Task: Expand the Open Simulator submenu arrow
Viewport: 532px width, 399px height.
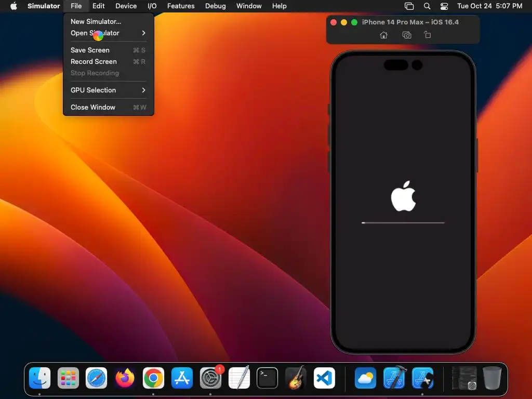Action: 143,33
